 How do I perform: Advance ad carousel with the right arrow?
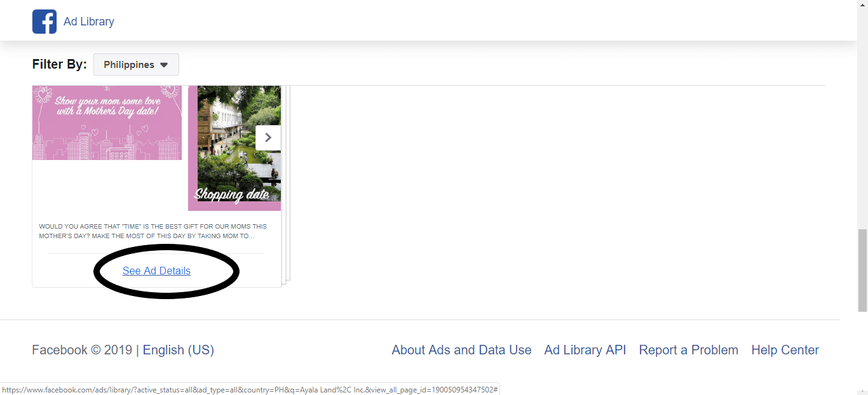tap(268, 137)
